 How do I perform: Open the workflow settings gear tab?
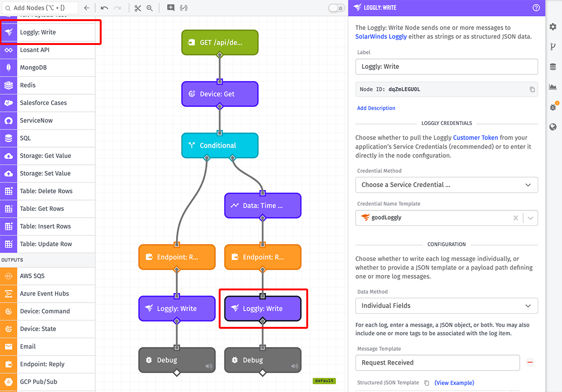[x=553, y=27]
